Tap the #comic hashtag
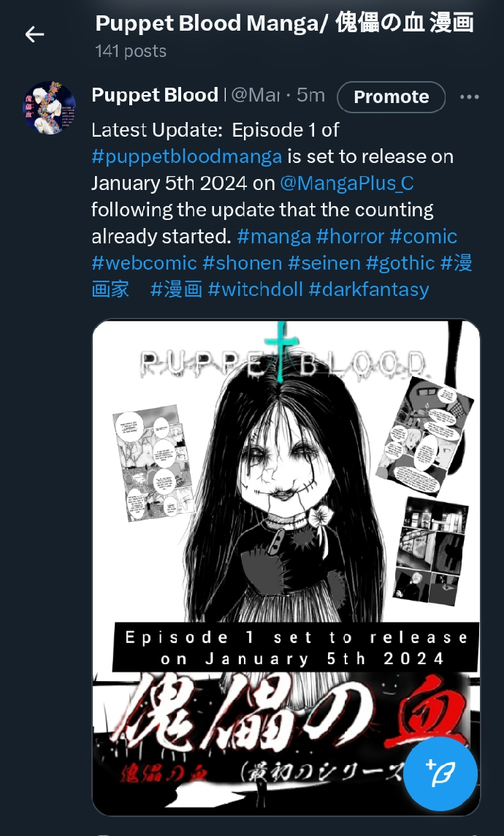This screenshot has width=504, height=836. [424, 236]
